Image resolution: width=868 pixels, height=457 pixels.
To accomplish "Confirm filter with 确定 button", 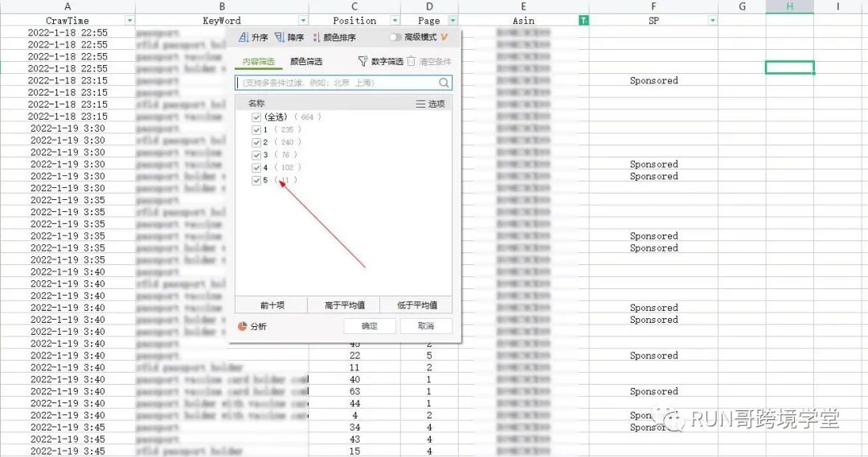I will [369, 326].
